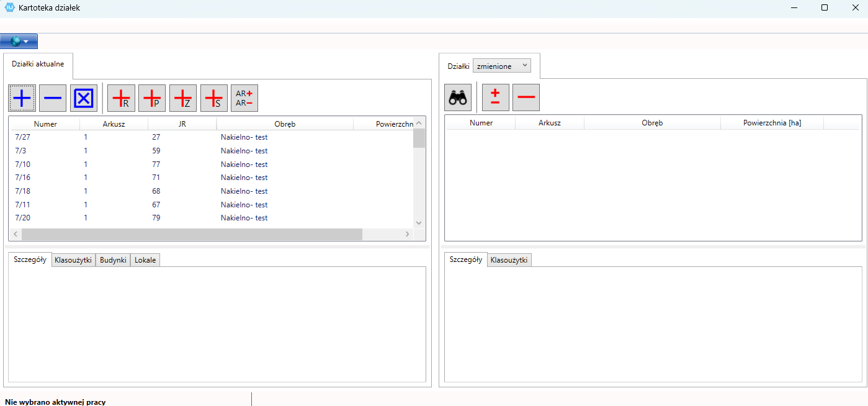This screenshot has width=868, height=406.
Task: Click the red plus P icon
Action: [152, 98]
